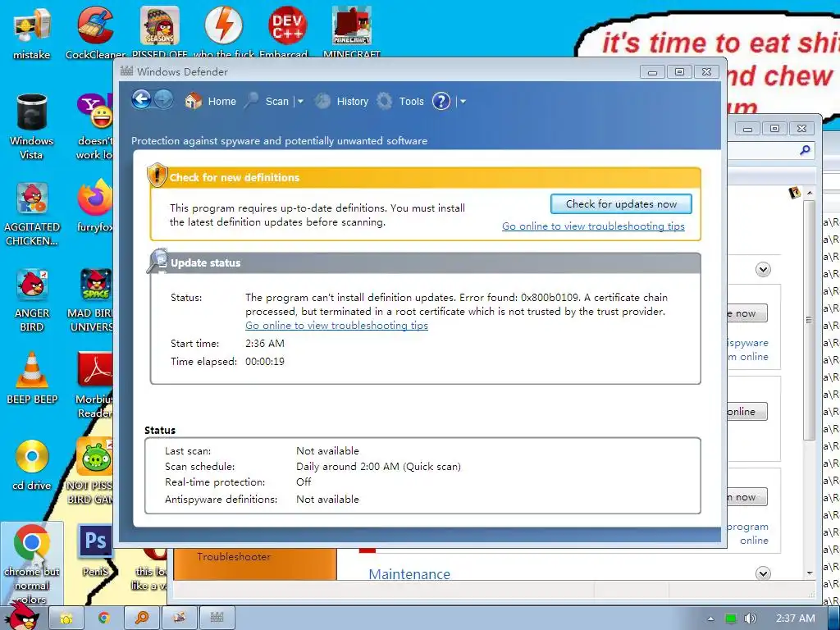Click the search icon in the background window

click(805, 150)
